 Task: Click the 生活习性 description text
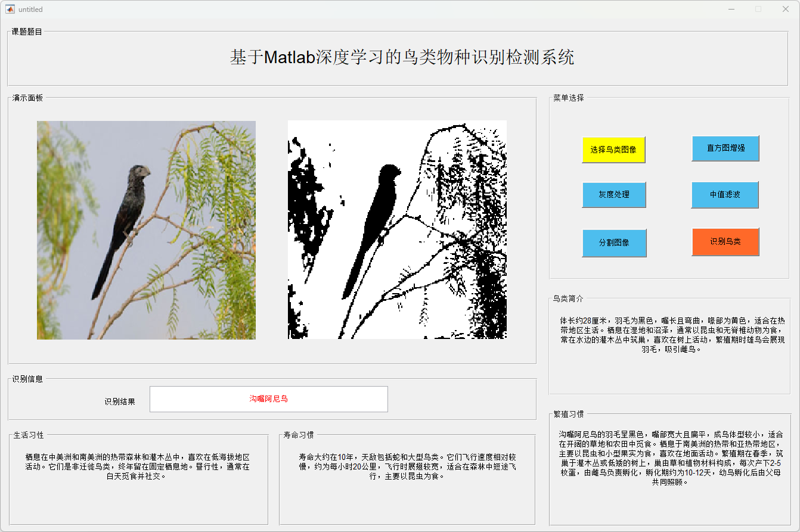[138, 466]
